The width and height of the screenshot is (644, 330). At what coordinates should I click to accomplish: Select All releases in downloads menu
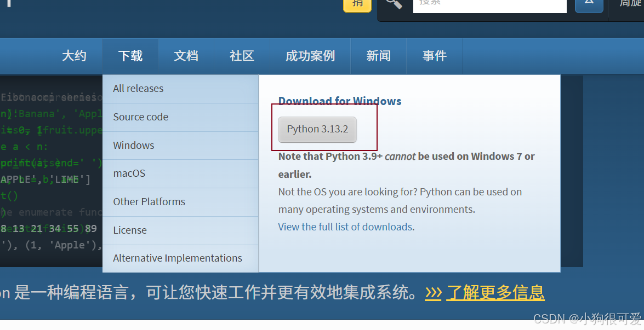180,89
